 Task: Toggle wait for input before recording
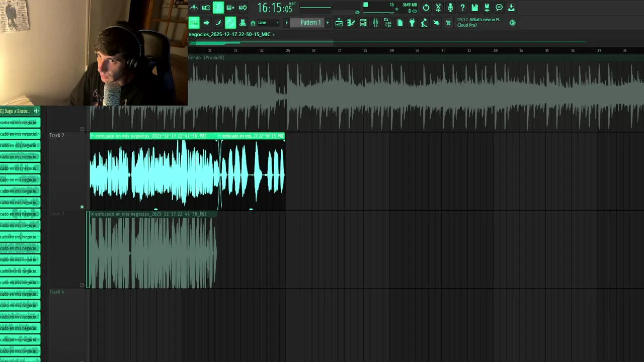[x=206, y=8]
